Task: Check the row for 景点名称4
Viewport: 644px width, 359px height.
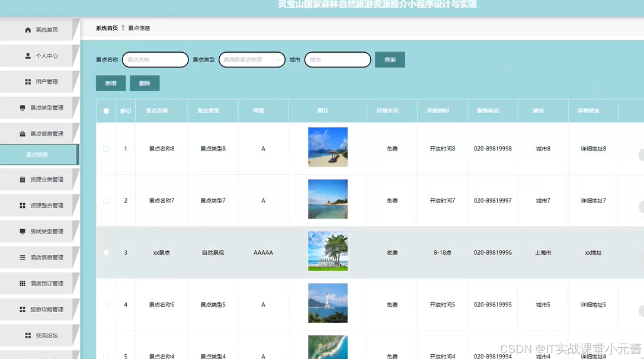Action: pyautogui.click(x=106, y=356)
